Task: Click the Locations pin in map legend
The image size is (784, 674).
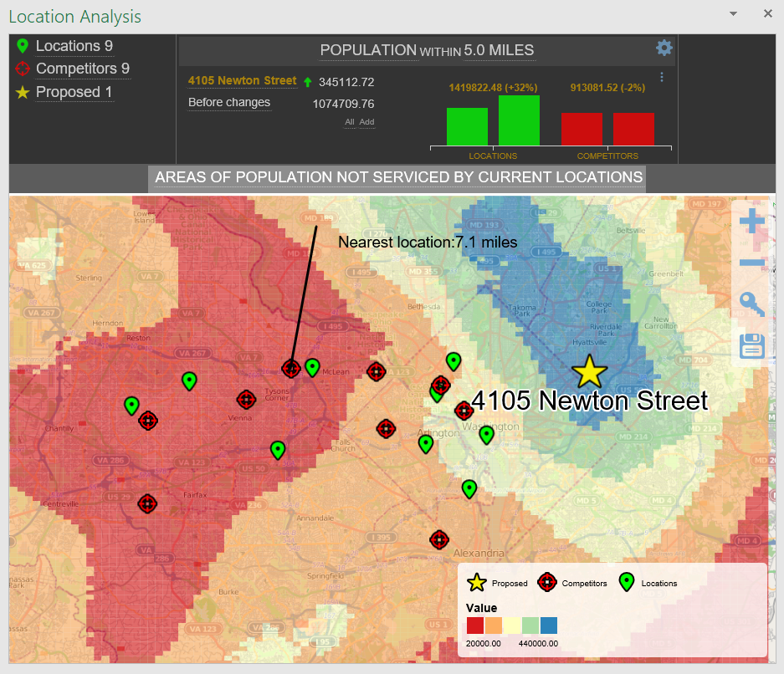Action: pyautogui.click(x=627, y=582)
